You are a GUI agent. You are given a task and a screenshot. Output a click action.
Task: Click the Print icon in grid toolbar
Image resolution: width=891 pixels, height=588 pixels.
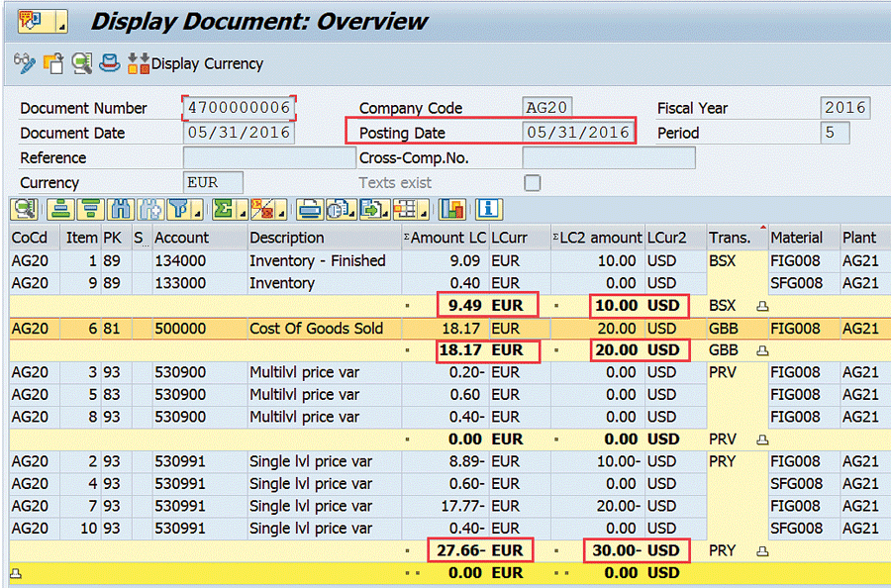pos(310,209)
